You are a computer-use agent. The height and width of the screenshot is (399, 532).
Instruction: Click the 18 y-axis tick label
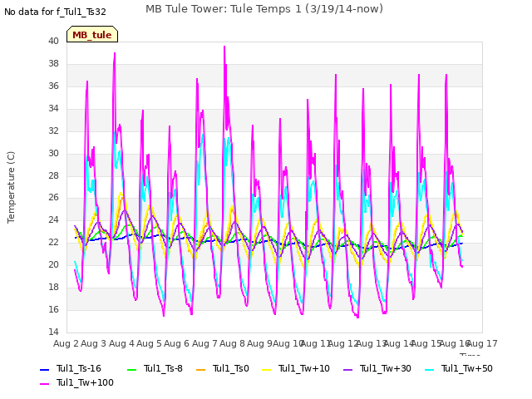[53, 287]
